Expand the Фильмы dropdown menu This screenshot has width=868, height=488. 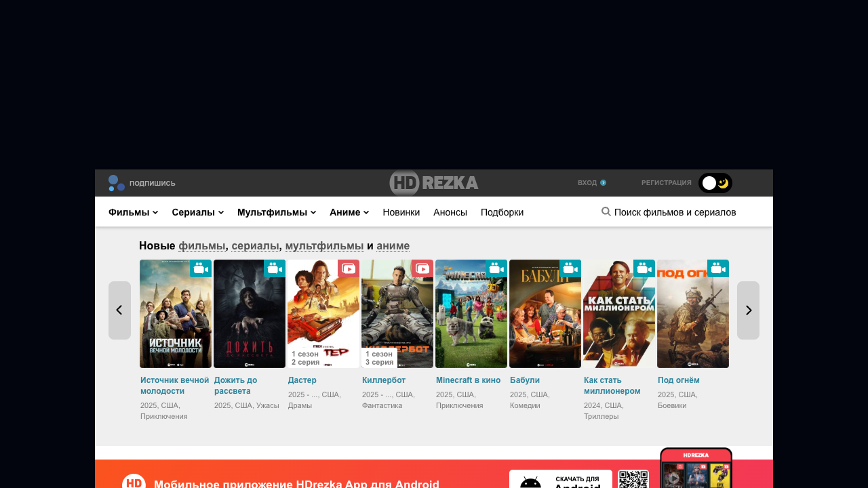(133, 212)
